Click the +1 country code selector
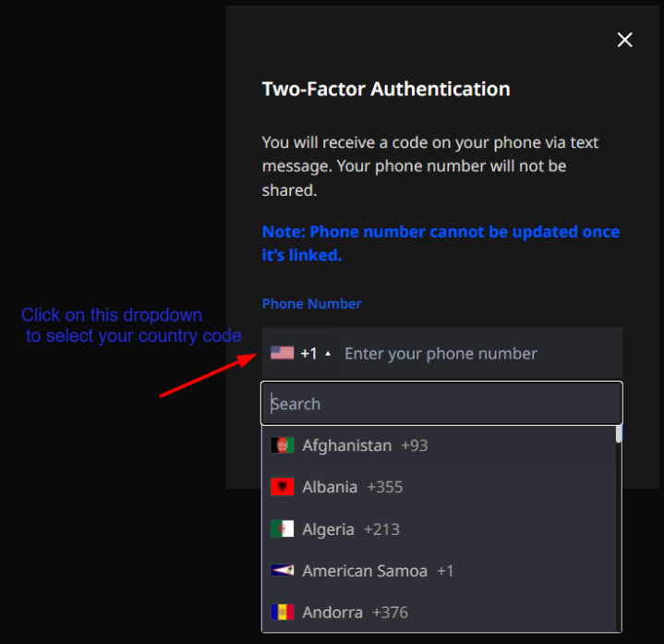Viewport: 664px width, 644px height. pos(308,354)
